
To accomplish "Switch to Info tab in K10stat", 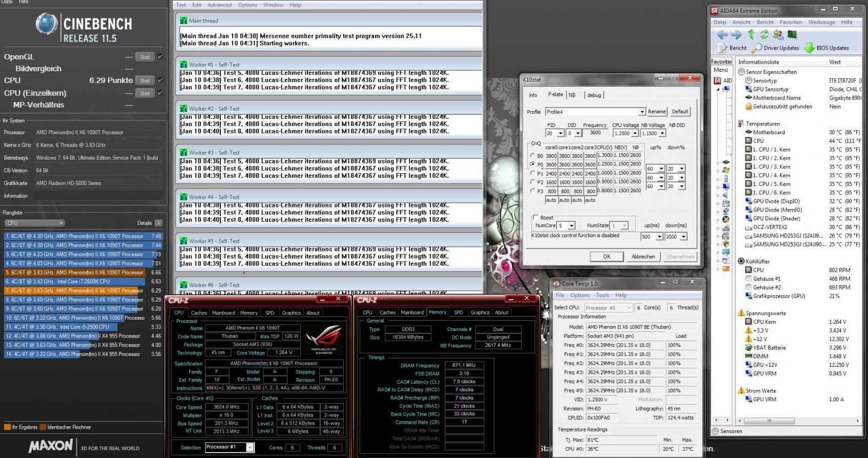I will (533, 95).
